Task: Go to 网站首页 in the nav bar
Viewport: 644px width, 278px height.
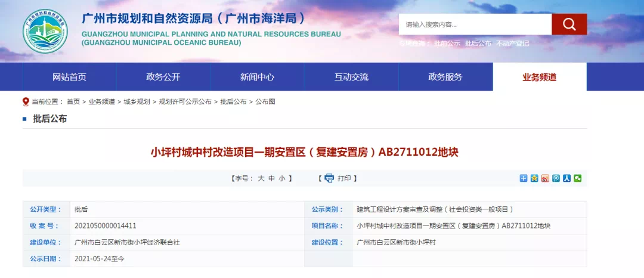Action: tap(69, 77)
